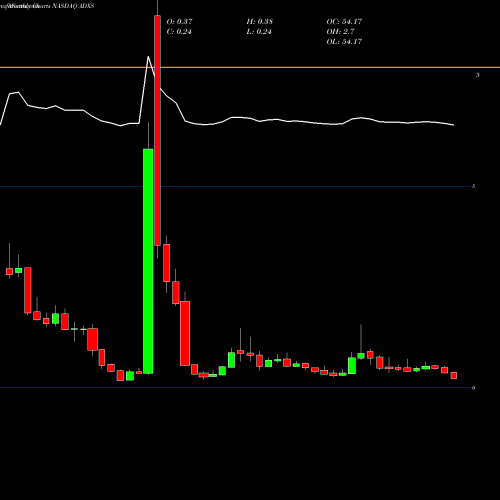Click the "OC: 54.17" value

344,22
